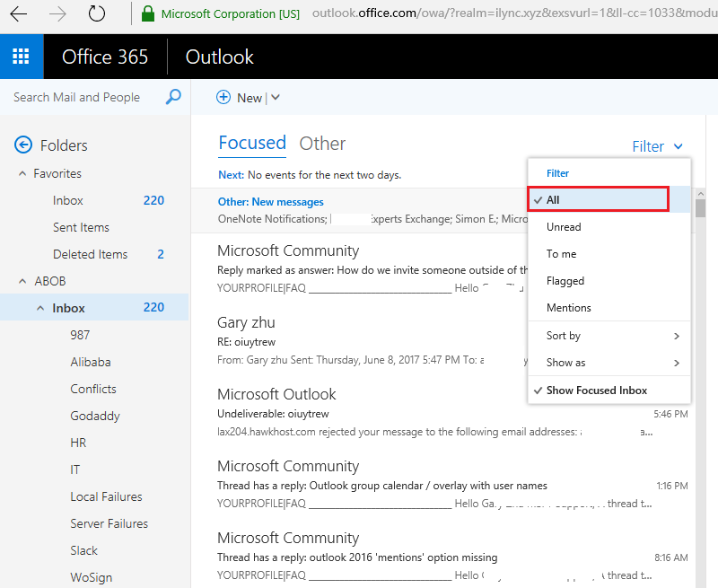Viewport: 718px width, 588px height.
Task: Click the plus icon on the New button
Action: [223, 97]
